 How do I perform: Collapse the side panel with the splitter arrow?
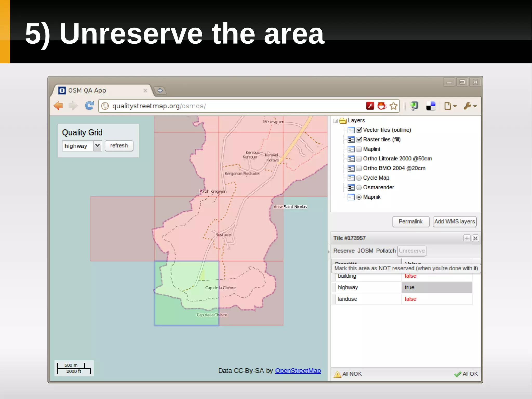click(329, 252)
